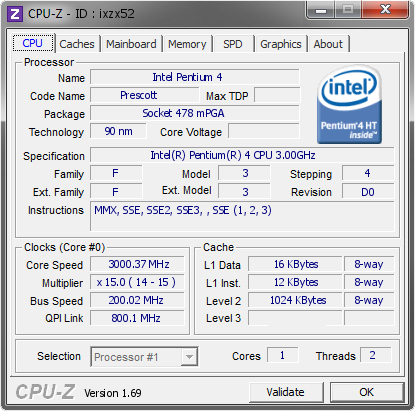Open the Processor #1 selection dropdown
415x411 pixels.
(144, 357)
